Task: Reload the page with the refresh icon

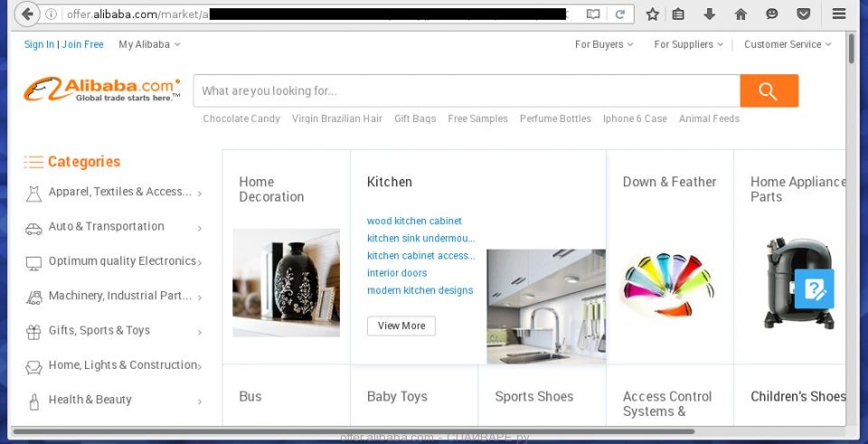Action: (620, 14)
